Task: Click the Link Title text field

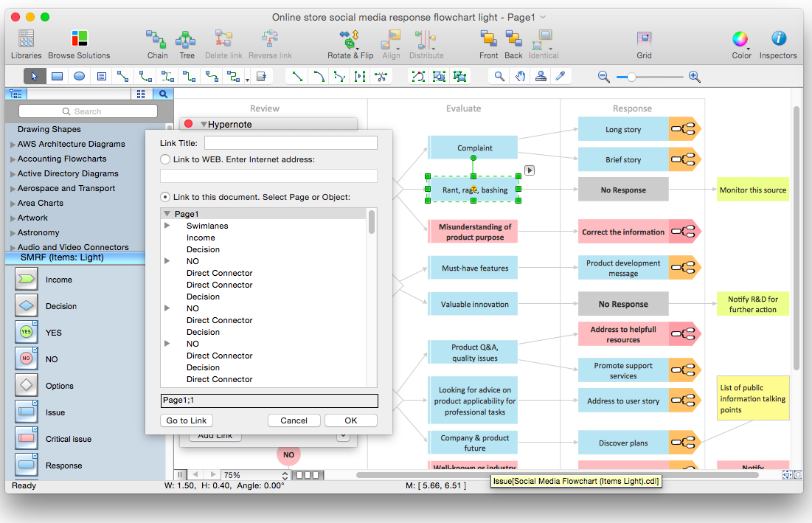Action: click(x=291, y=143)
